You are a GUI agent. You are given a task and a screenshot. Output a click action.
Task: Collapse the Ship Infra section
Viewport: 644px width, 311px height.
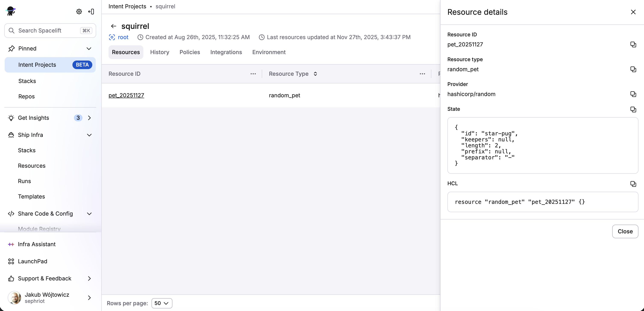point(89,135)
